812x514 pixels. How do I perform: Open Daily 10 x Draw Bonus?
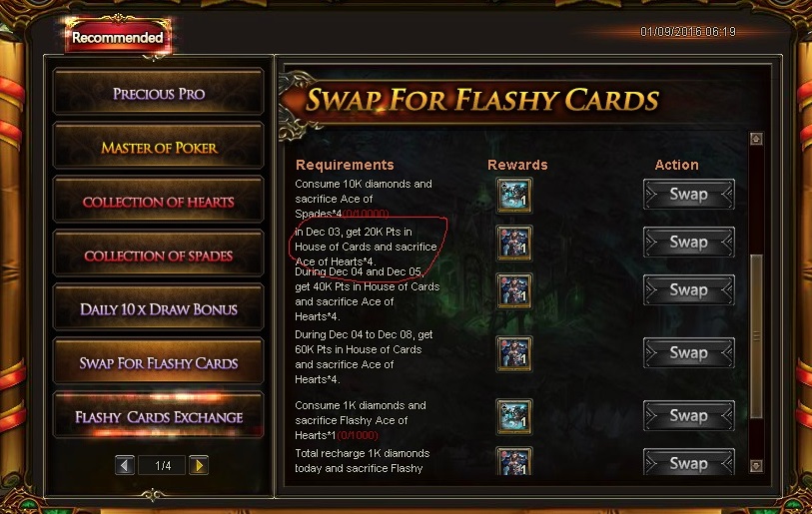tap(159, 309)
